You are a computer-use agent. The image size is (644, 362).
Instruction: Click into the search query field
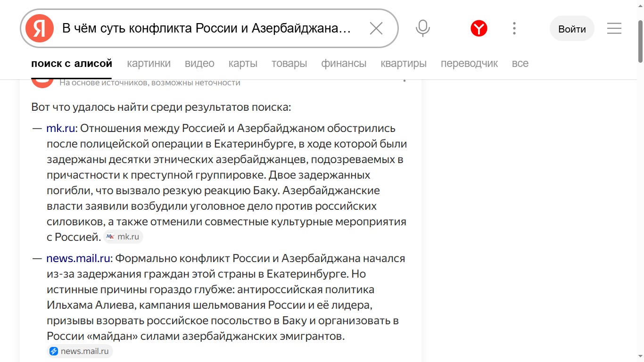point(207,29)
